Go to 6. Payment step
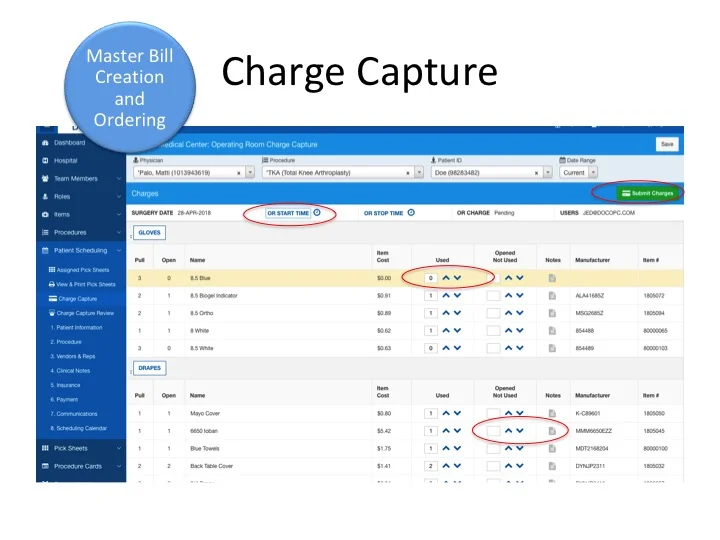The height and width of the screenshot is (540, 720). (x=64, y=399)
